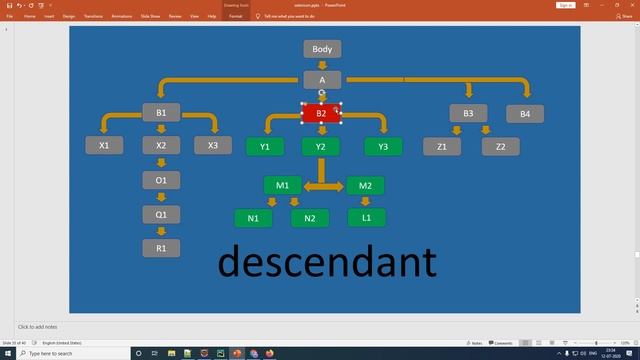Click the Undo arrow icon
This screenshot has height=360, width=640.
19,5
